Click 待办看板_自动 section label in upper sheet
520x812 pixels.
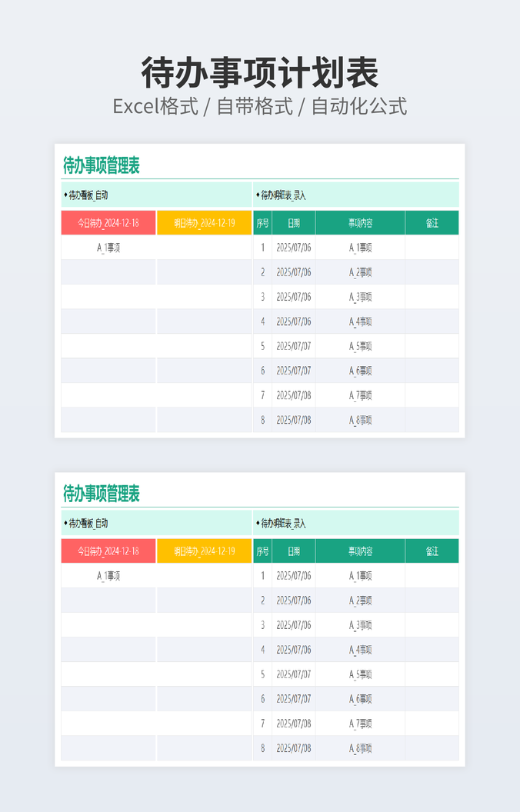click(88, 195)
